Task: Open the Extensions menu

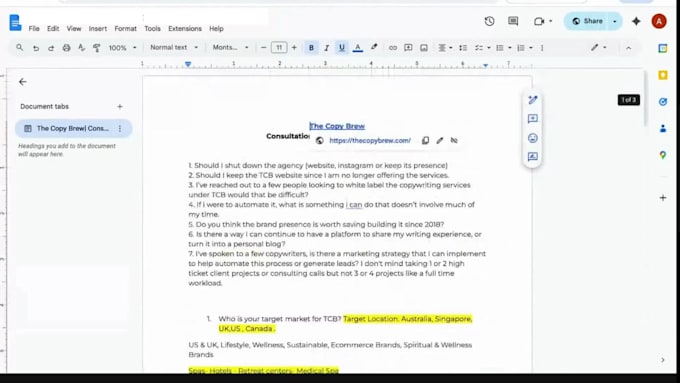Action: coord(185,29)
